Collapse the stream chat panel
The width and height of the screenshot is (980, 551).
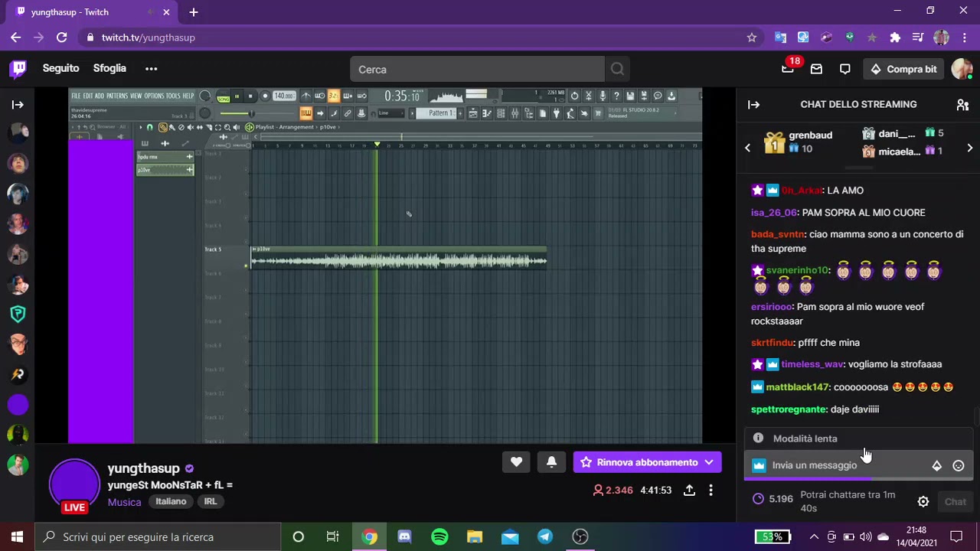[x=753, y=105]
